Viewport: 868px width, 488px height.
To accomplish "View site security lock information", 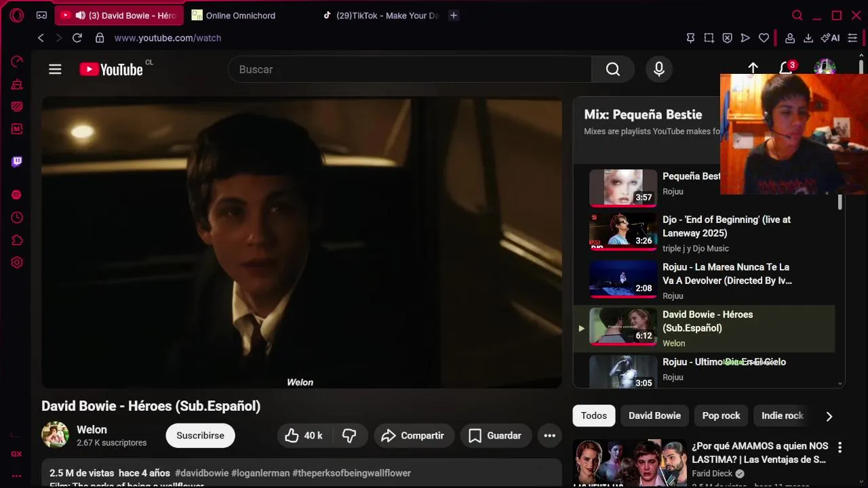I will point(100,38).
